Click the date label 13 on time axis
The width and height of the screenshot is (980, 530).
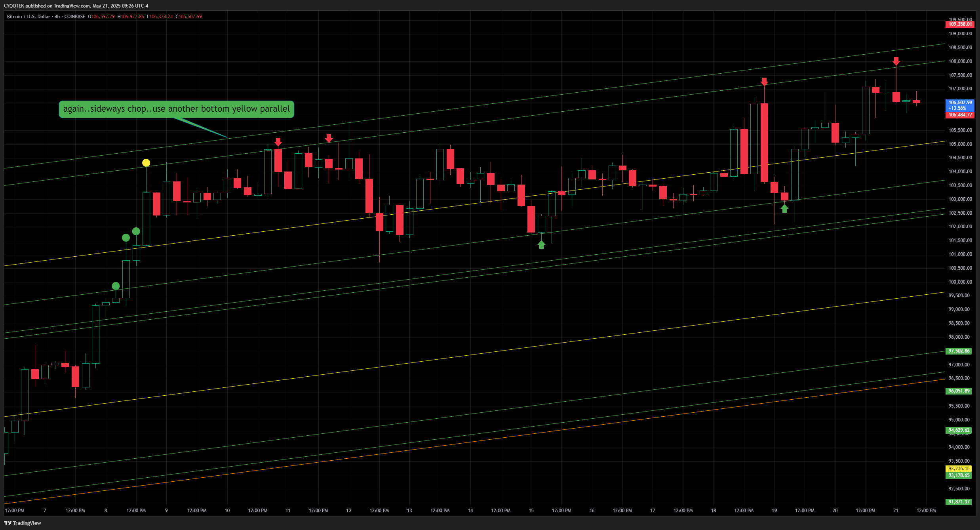pyautogui.click(x=409, y=511)
